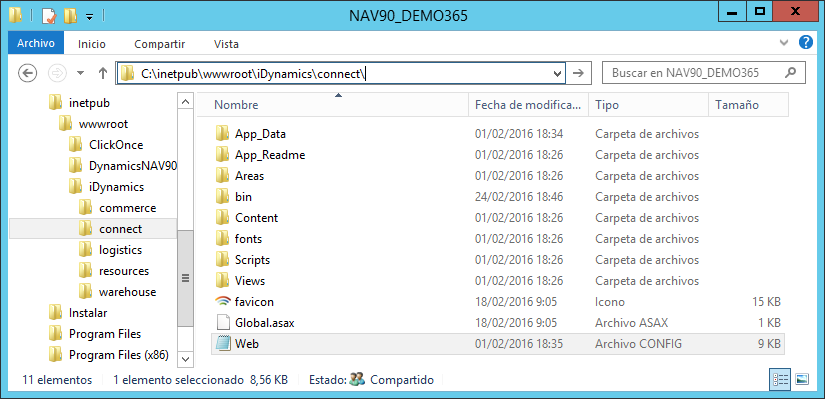Viewport: 825px width, 399px height.
Task: Go forward with the Forward arrow
Action: [57, 73]
